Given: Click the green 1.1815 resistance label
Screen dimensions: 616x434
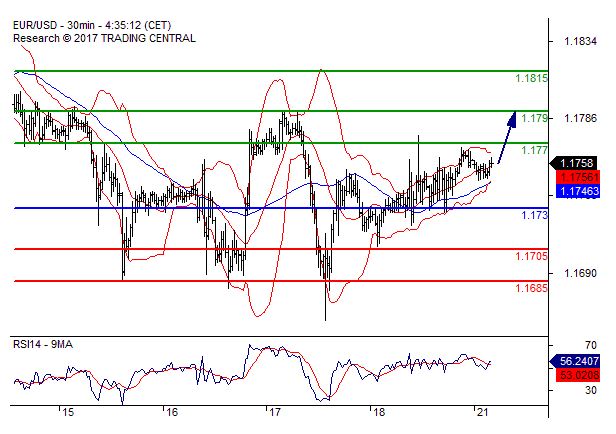Looking at the screenshot, I should tap(531, 78).
